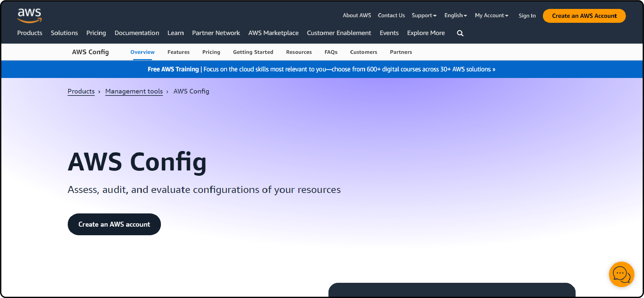Open Events menu item
Viewport: 644px width, 298px height.
pos(389,33)
